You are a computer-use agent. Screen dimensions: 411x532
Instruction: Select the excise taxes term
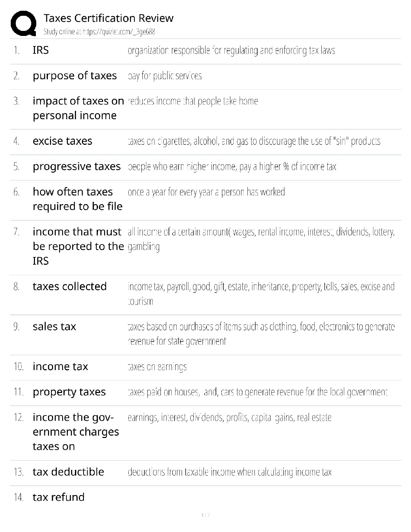pyautogui.click(x=62, y=141)
